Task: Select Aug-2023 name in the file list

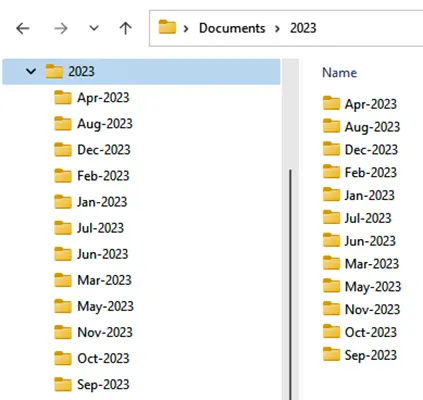Action: tap(372, 127)
